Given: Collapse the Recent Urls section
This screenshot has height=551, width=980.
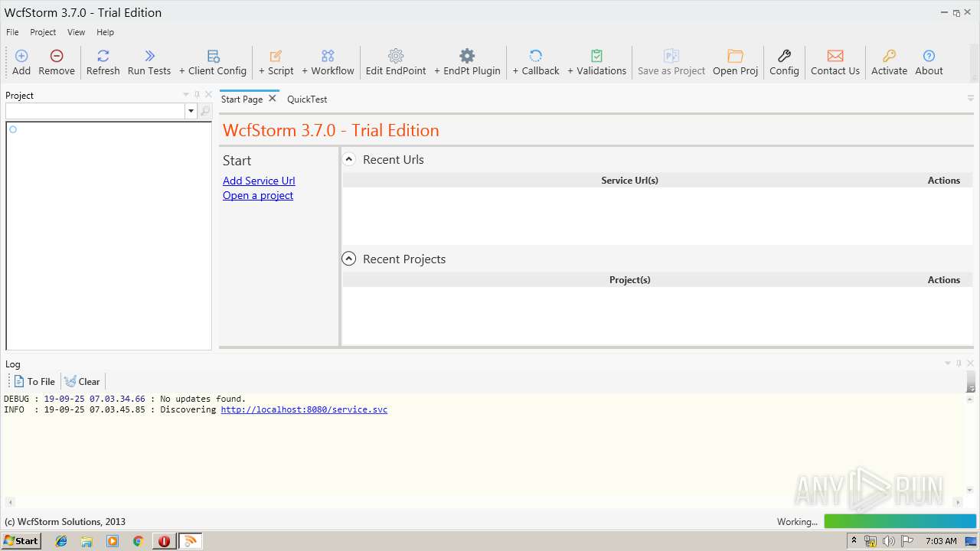Looking at the screenshot, I should click(349, 159).
